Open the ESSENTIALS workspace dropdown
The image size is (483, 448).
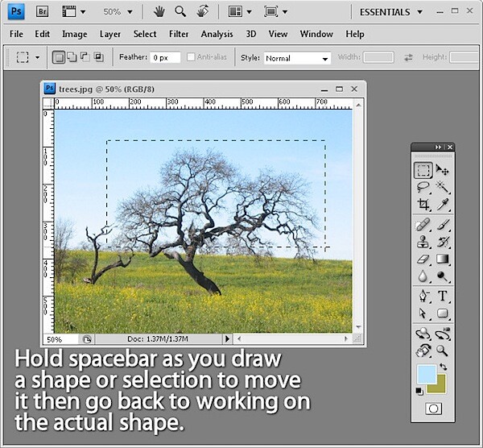coord(391,12)
